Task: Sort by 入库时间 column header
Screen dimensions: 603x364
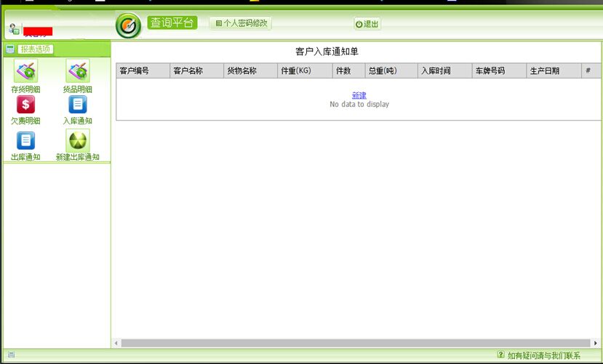Action: pos(436,71)
